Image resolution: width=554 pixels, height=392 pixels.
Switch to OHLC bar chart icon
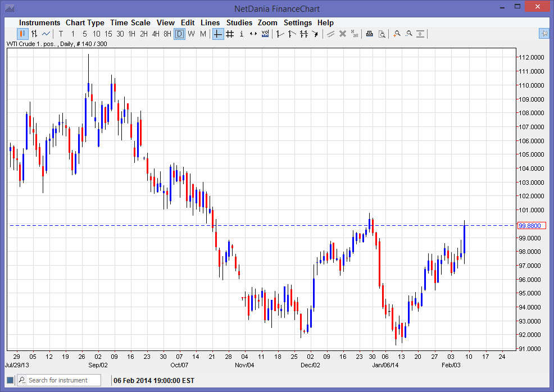(34, 34)
